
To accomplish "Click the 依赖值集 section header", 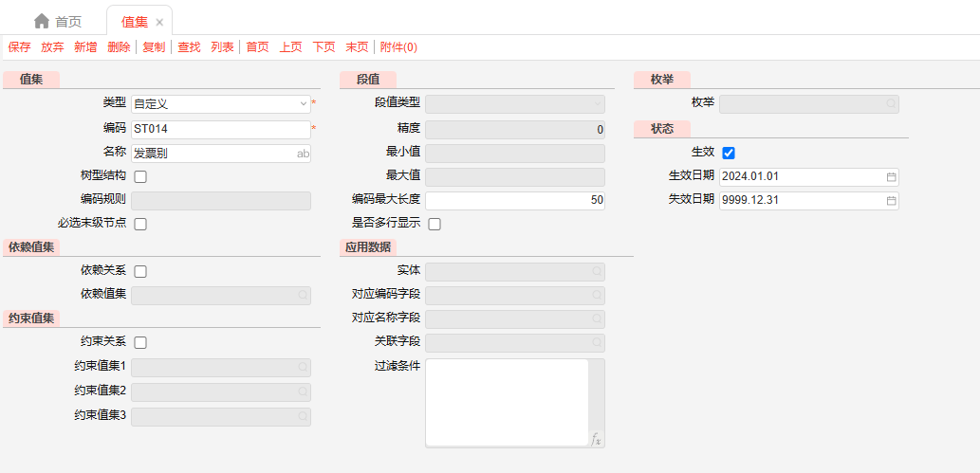I will coord(31,247).
